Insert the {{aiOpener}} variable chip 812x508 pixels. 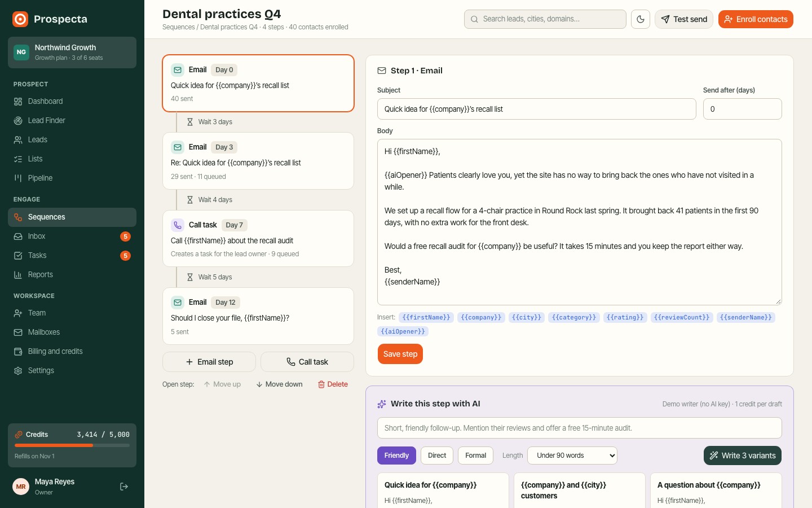403,331
